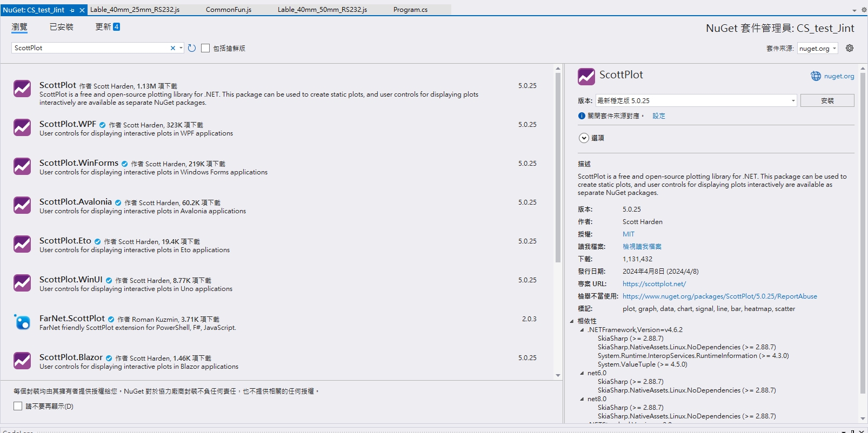Pin the NuGet: CS_test_Jint tab
The width and height of the screenshot is (868, 433).
point(72,10)
